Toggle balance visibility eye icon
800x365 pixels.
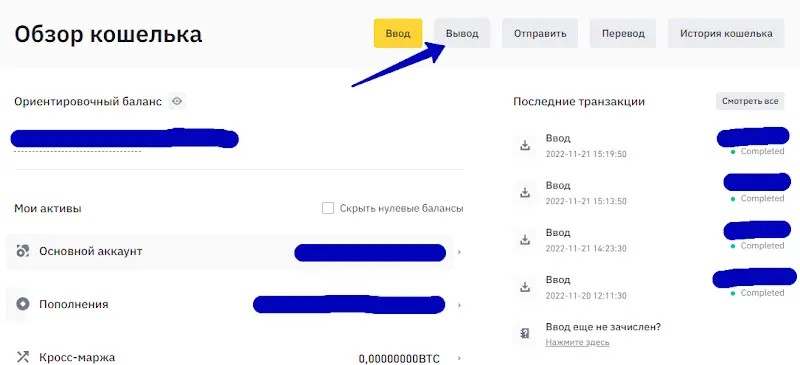(177, 102)
